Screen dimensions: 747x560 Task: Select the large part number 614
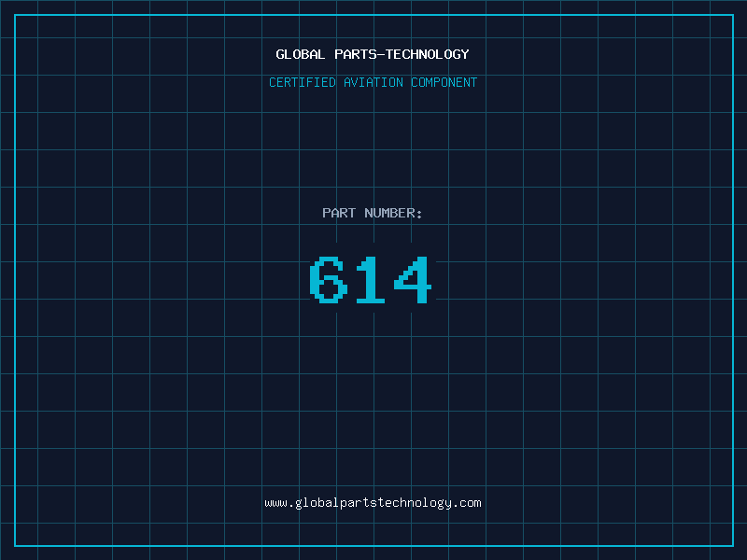click(x=371, y=280)
